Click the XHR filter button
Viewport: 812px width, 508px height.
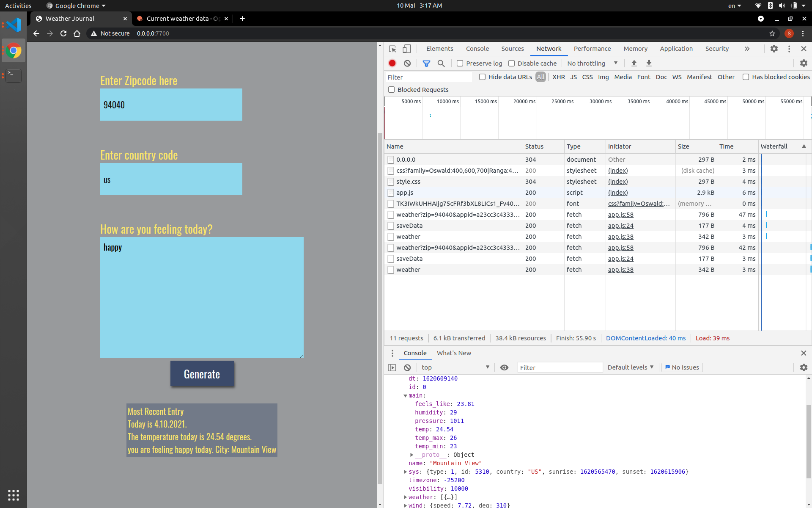558,77
